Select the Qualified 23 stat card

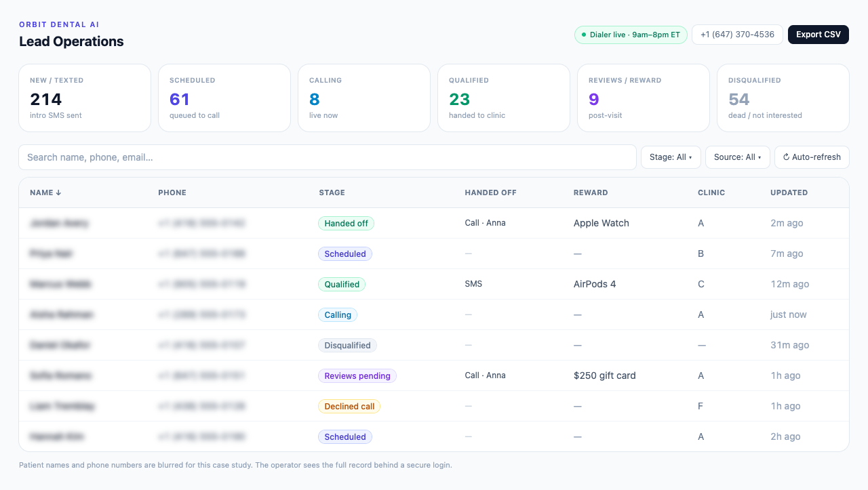click(504, 98)
